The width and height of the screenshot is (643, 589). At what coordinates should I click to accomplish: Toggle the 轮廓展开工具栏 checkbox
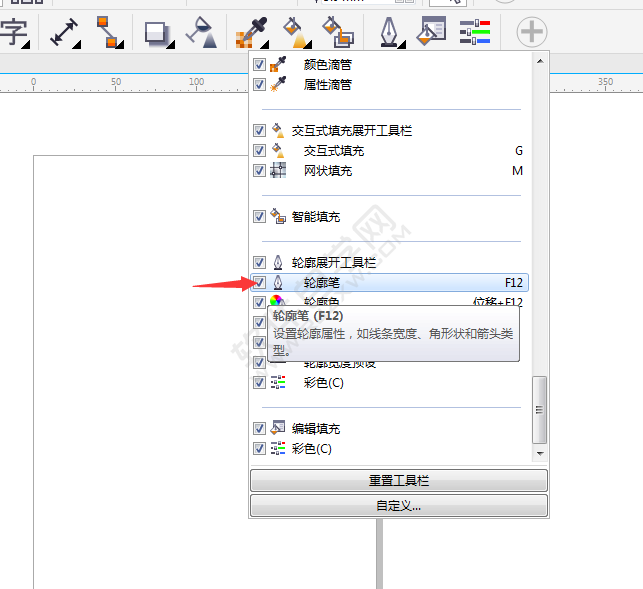pos(259,262)
